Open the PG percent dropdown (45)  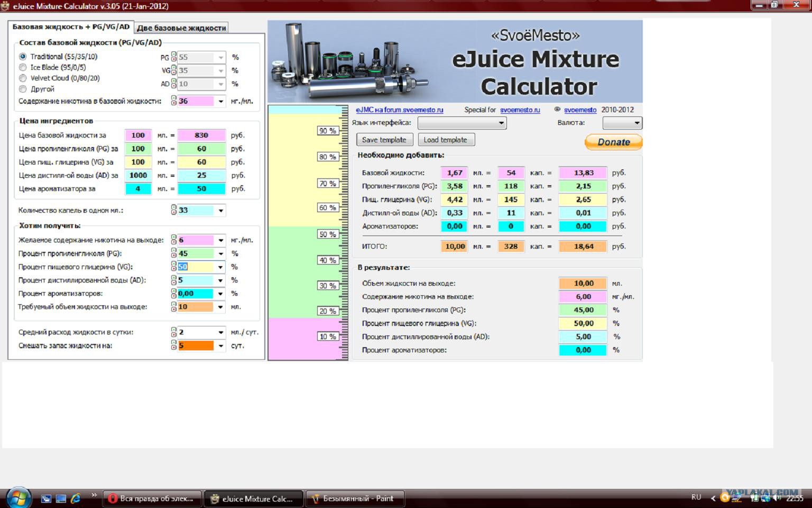tap(220, 253)
